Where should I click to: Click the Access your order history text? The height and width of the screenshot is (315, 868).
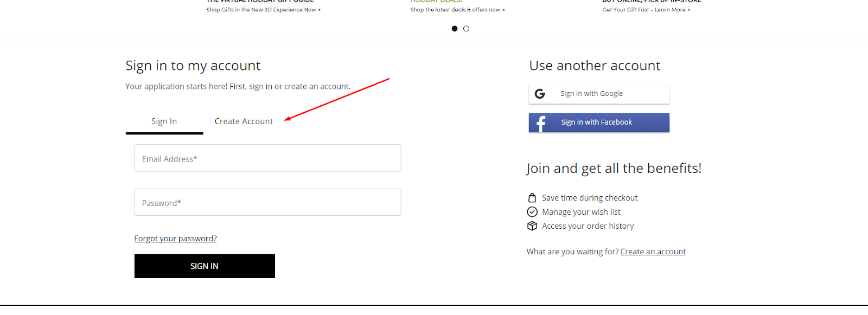(x=588, y=226)
